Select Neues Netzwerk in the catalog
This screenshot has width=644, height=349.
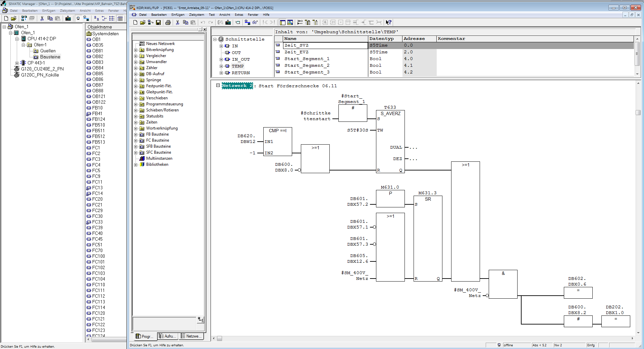pos(160,44)
